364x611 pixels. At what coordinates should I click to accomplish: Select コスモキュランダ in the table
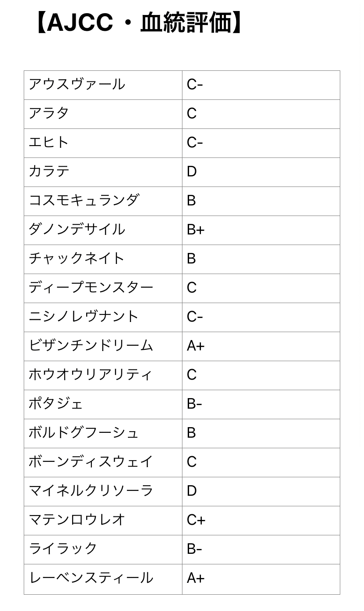[84, 201]
